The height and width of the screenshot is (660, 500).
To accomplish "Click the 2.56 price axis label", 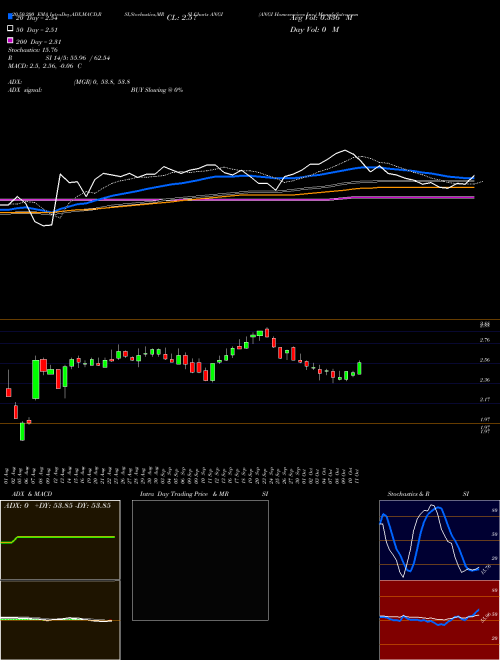I will (484, 360).
